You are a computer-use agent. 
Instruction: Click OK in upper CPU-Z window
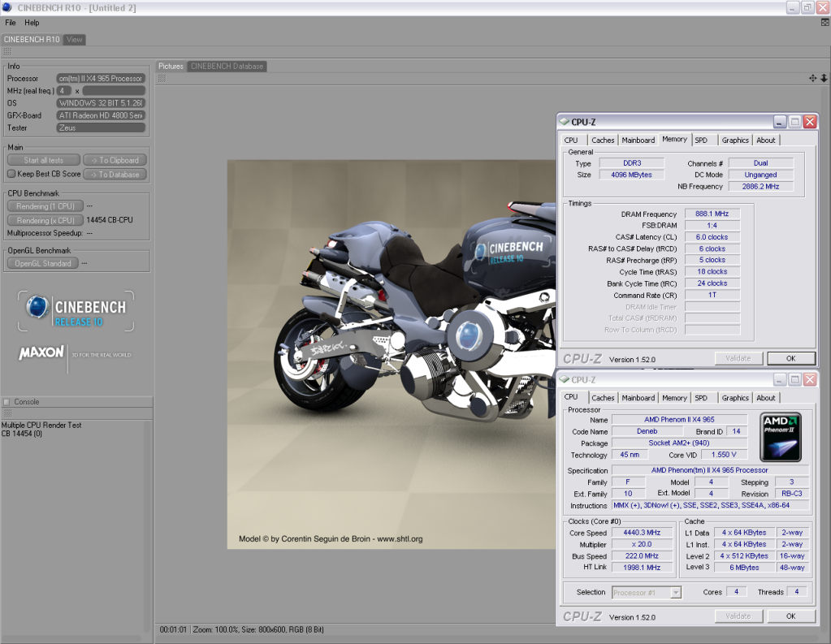790,358
